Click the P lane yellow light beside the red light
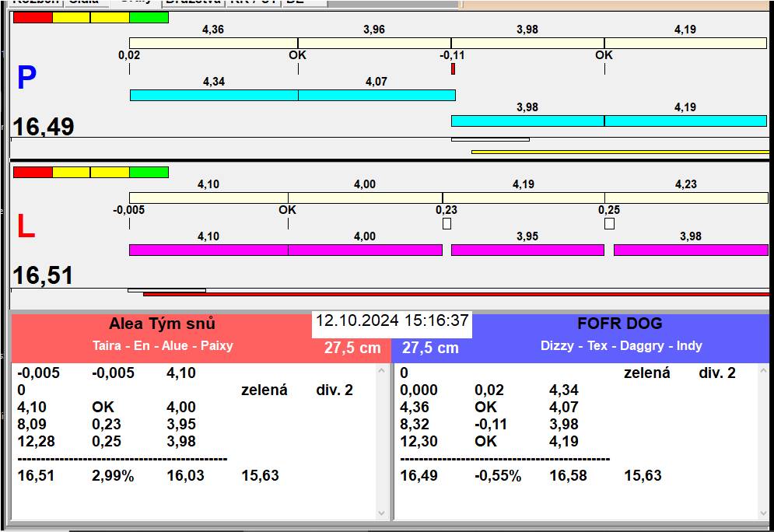Image resolution: width=774 pixels, height=532 pixels. point(71,17)
